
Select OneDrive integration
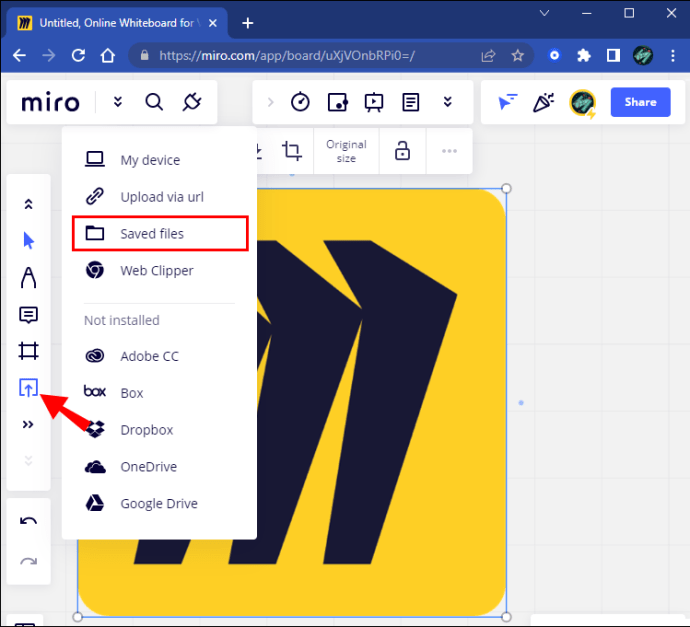click(x=159, y=466)
